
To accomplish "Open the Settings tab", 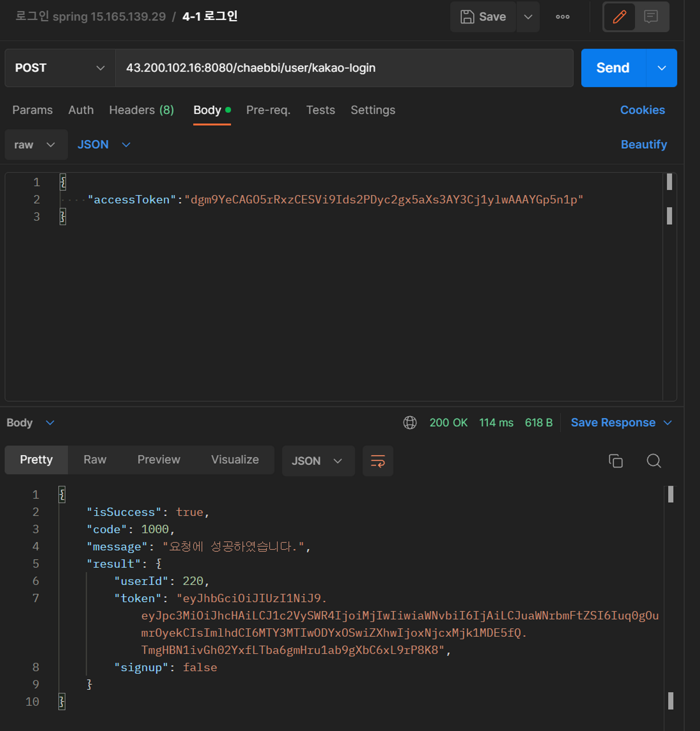I will (x=373, y=110).
